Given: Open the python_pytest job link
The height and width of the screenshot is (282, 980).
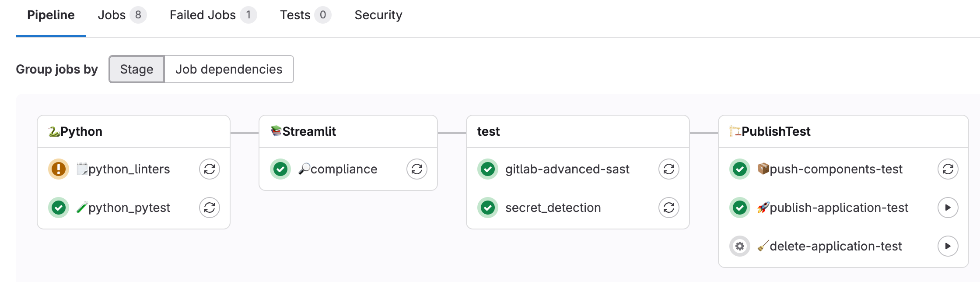Looking at the screenshot, I should [x=129, y=208].
